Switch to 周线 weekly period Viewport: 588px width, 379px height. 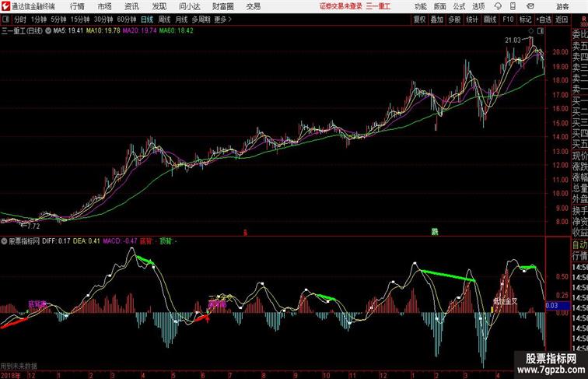tap(164, 19)
